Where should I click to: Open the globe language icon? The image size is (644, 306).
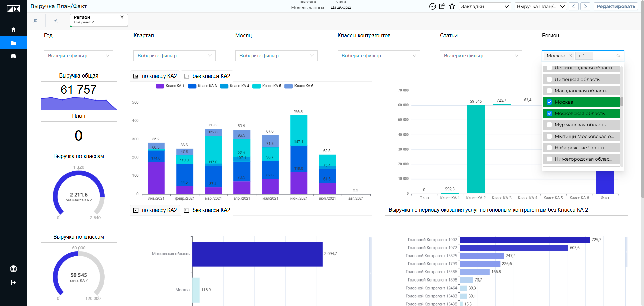[13, 269]
